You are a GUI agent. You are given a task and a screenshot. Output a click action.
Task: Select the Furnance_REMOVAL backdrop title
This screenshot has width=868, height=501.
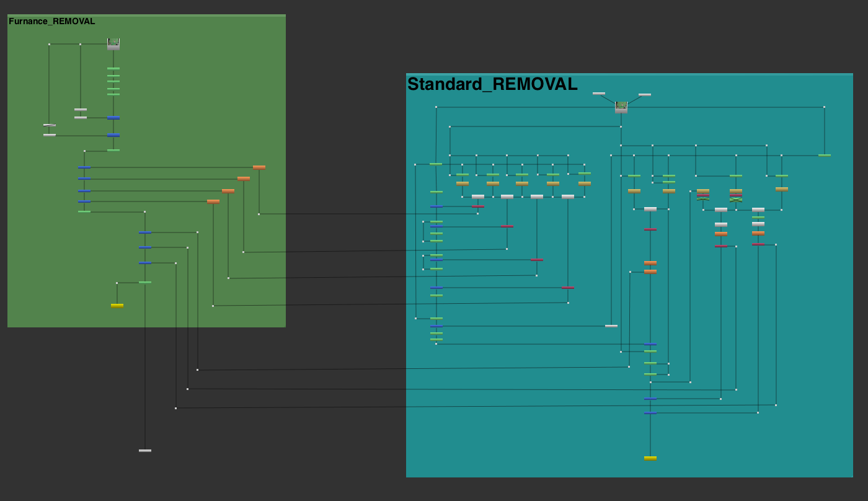52,21
